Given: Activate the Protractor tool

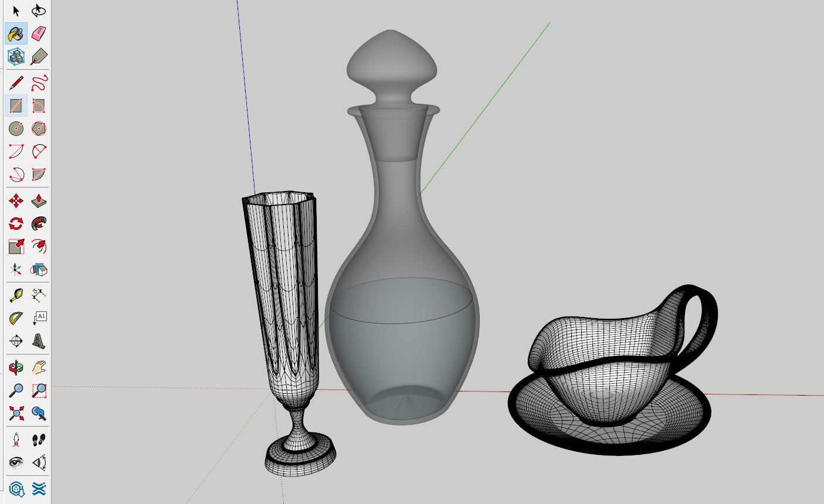Looking at the screenshot, I should tap(16, 318).
